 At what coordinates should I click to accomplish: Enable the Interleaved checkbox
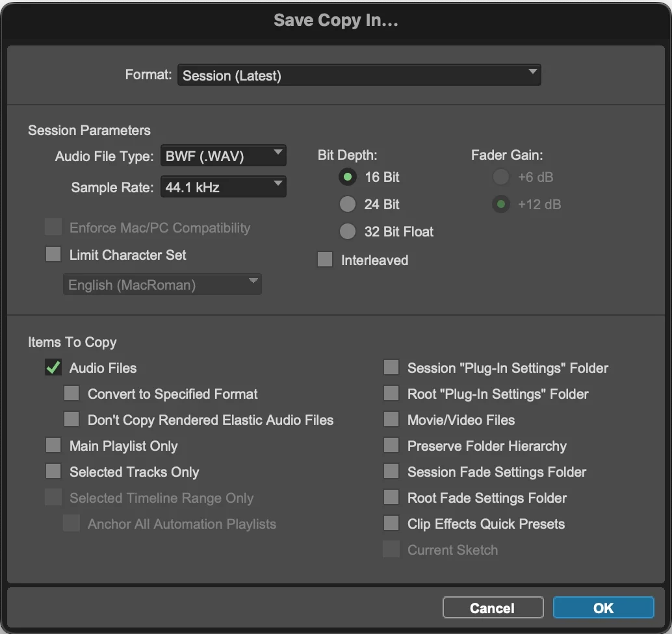click(x=325, y=260)
